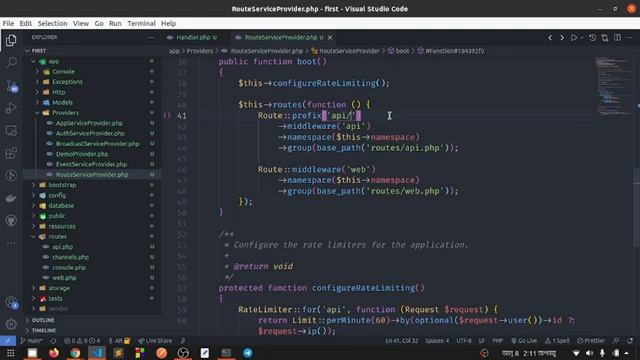Click Go Live in status bar
This screenshot has width=640, height=360.
coord(524,340)
